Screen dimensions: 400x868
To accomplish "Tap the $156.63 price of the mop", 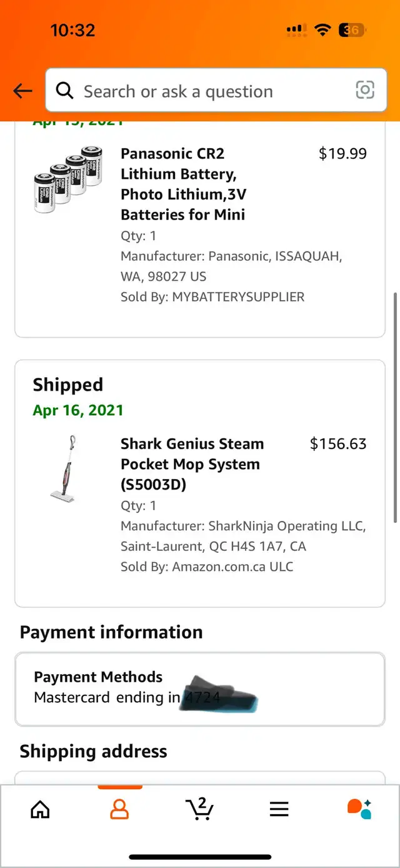I will (x=338, y=444).
